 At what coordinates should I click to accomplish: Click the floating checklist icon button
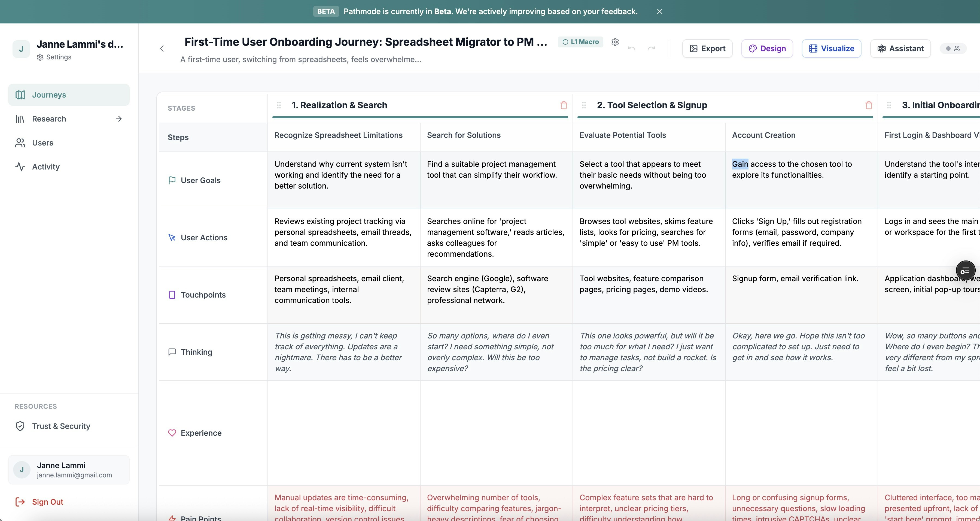coord(965,271)
